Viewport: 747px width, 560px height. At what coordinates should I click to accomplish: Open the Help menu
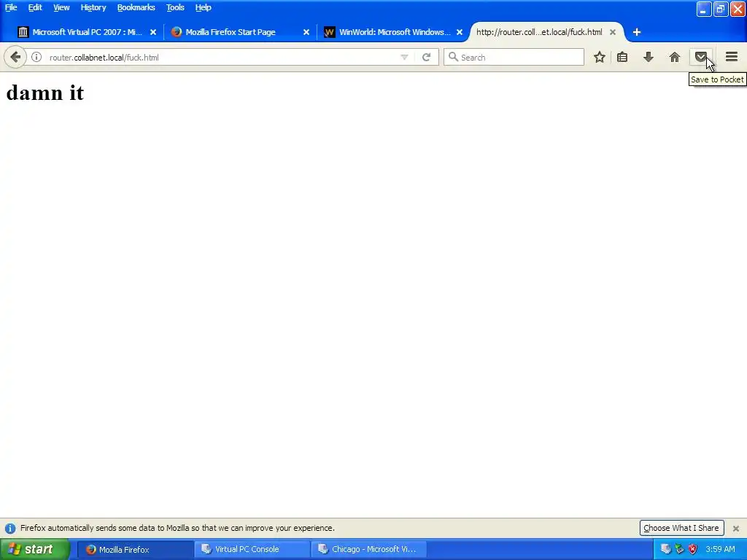(x=203, y=7)
